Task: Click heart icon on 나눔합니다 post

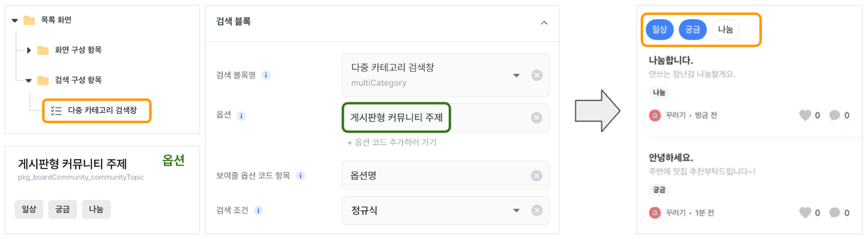Action: (x=805, y=115)
